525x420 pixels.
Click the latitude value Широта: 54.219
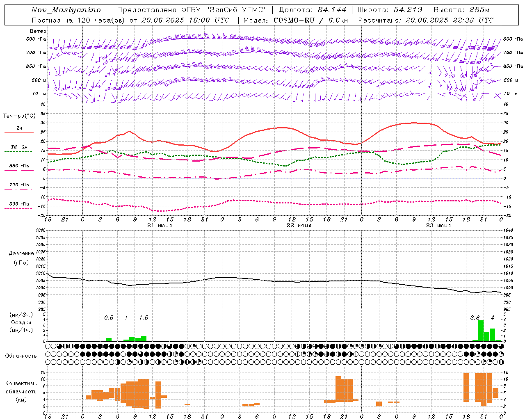(x=390, y=10)
